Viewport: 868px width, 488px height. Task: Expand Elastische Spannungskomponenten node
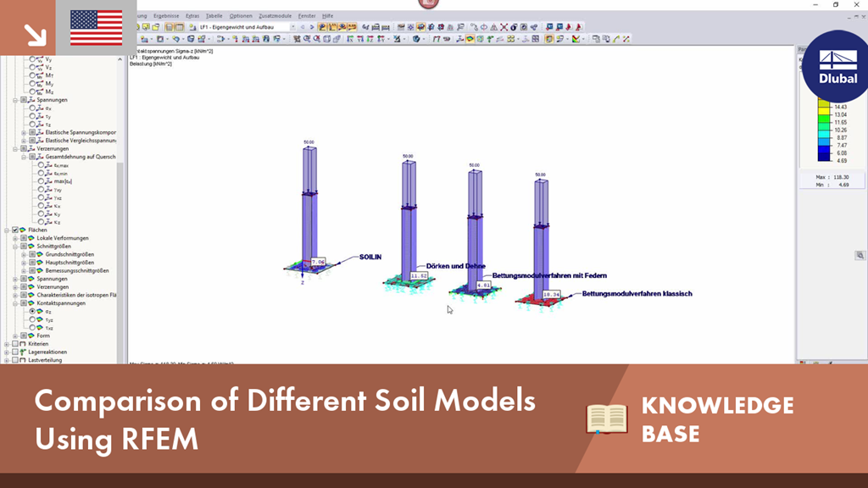pyautogui.click(x=24, y=133)
